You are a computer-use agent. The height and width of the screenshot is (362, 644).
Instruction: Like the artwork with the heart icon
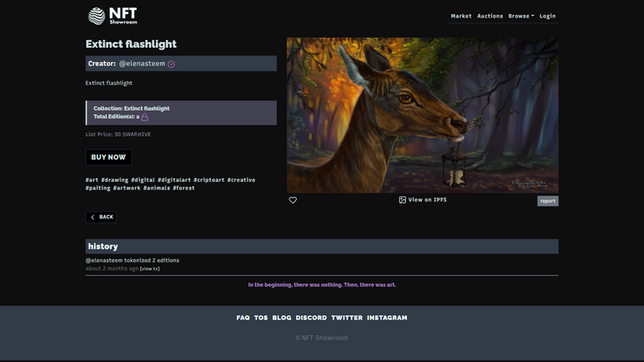pyautogui.click(x=293, y=200)
